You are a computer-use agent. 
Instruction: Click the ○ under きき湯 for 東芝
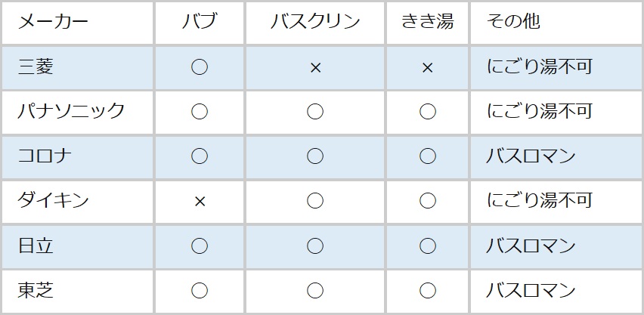[427, 290]
